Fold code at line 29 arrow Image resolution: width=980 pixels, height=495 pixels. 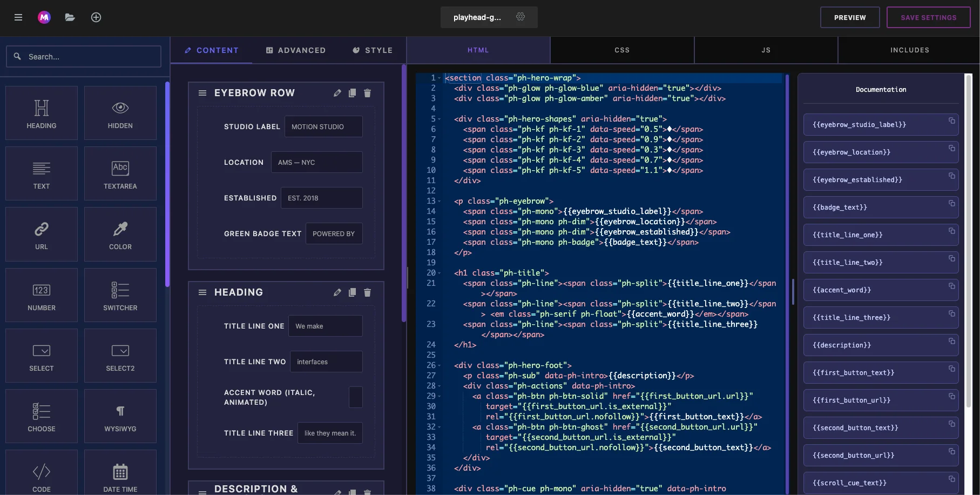coord(439,397)
